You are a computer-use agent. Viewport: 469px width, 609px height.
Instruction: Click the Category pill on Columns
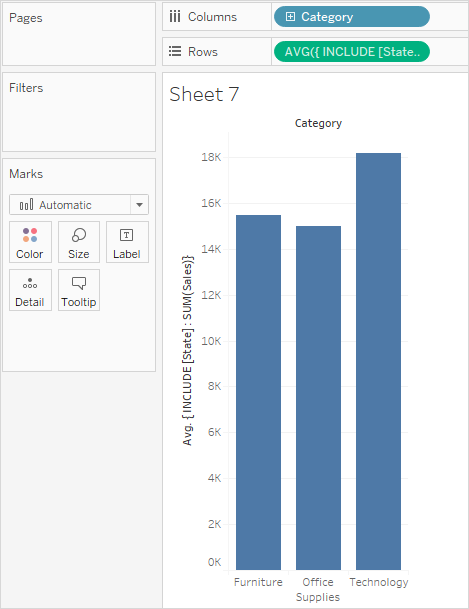352,17
